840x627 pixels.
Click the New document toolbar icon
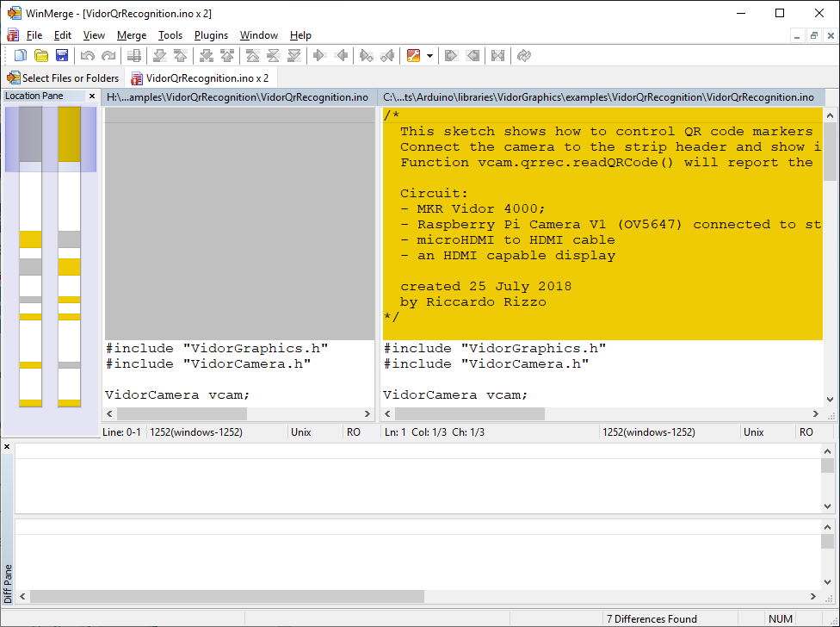pyautogui.click(x=18, y=56)
